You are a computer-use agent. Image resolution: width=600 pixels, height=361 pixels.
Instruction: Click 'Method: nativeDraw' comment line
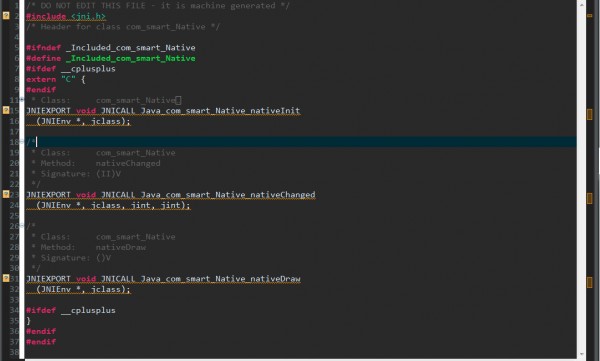tap(93, 247)
